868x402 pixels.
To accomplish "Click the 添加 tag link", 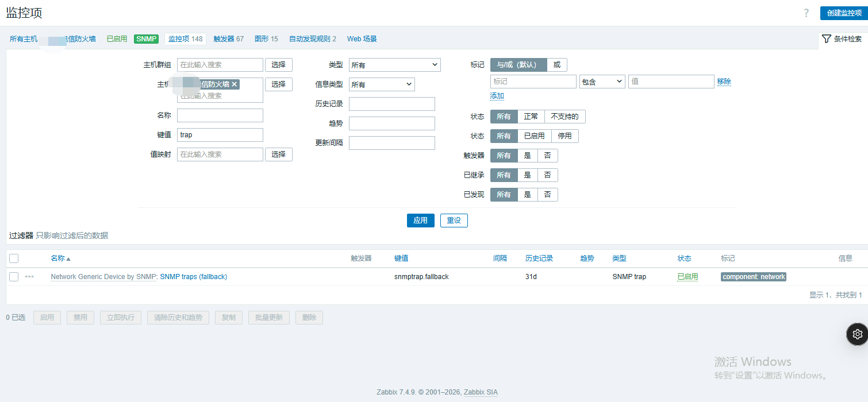I will point(497,96).
